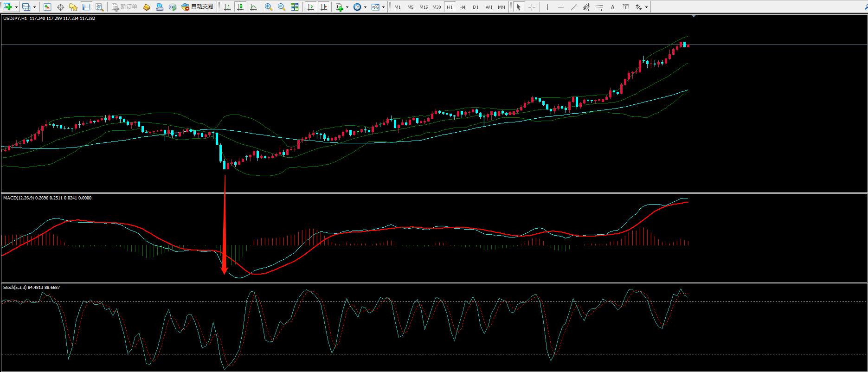Open the Market Watch window icon
The height and width of the screenshot is (372, 868).
click(x=47, y=7)
